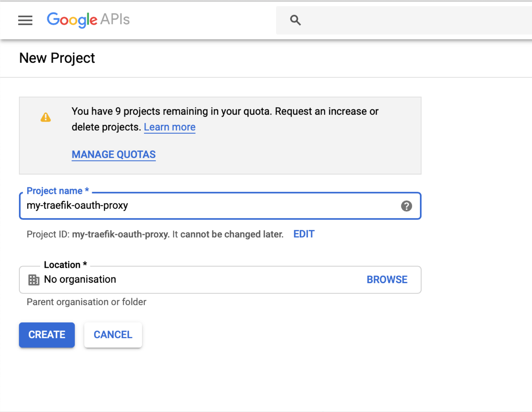Click the CANCEL button

tap(113, 335)
